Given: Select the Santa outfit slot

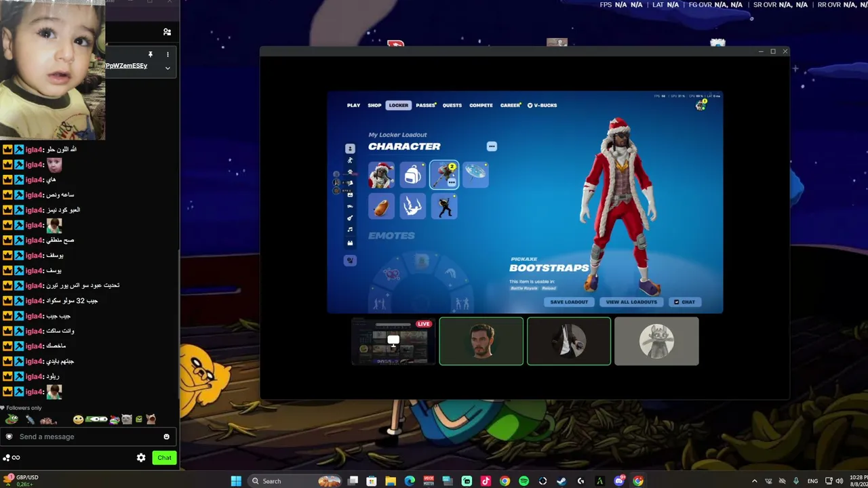Looking at the screenshot, I should click(x=381, y=175).
